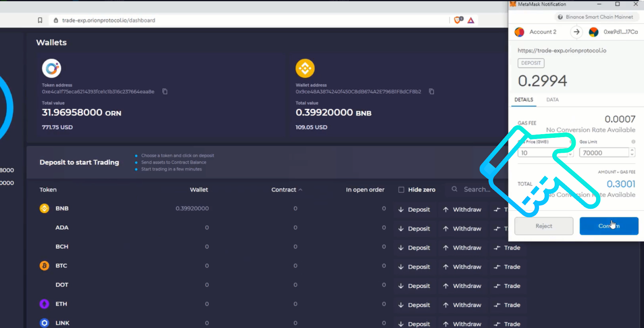644x328 pixels.
Task: Click the 0.3001 total amount
Action: (x=621, y=184)
